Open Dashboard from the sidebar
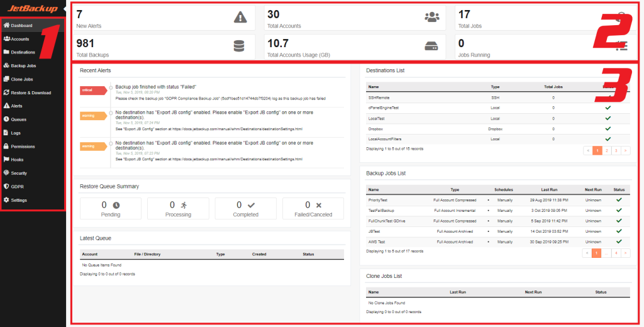Screen dimensions: 644x327 (x=21, y=26)
